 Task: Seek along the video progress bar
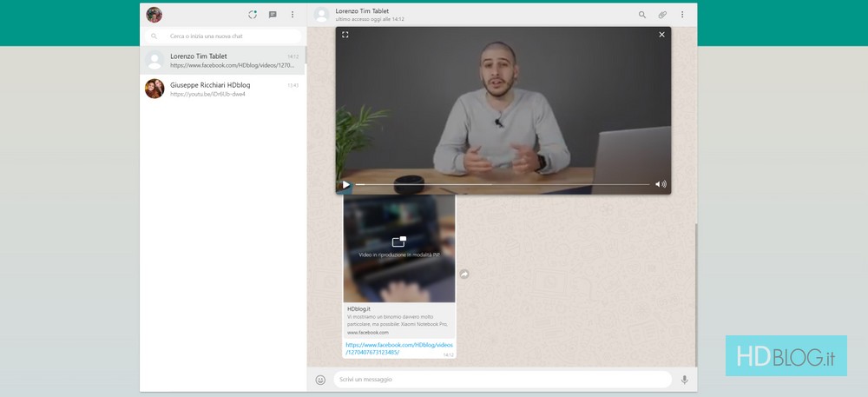(503, 184)
